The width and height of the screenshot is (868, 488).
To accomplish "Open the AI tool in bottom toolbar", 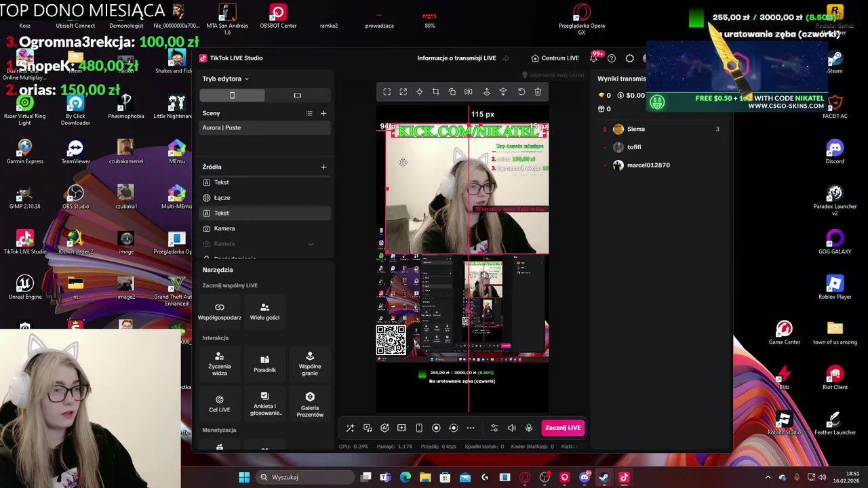I will pyautogui.click(x=384, y=428).
